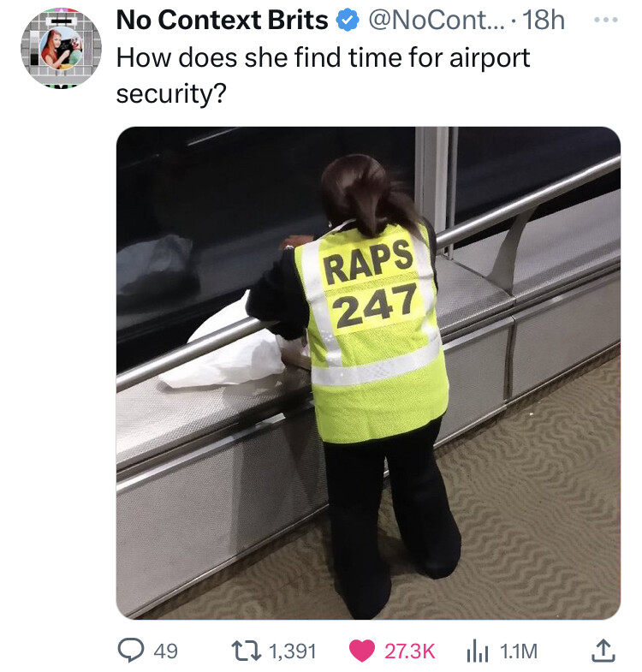
Task: Click the repost arrows icon
Action: click(x=247, y=651)
